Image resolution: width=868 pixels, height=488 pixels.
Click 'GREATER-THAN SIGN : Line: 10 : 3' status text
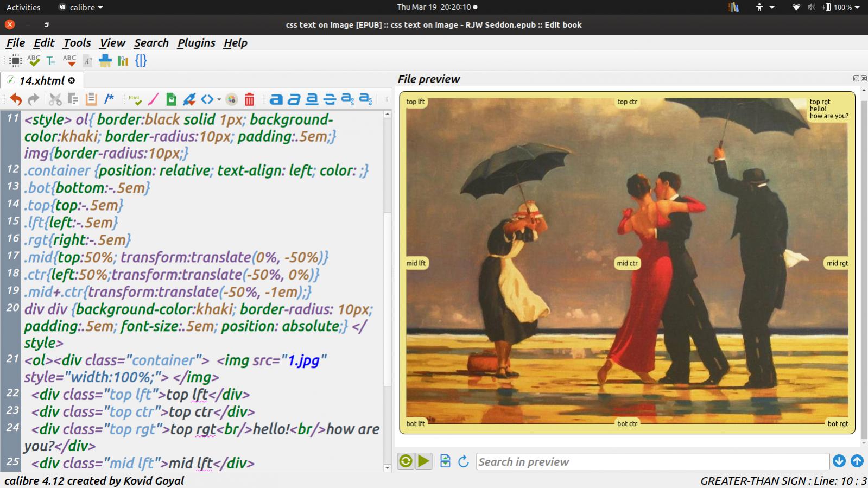click(x=783, y=481)
